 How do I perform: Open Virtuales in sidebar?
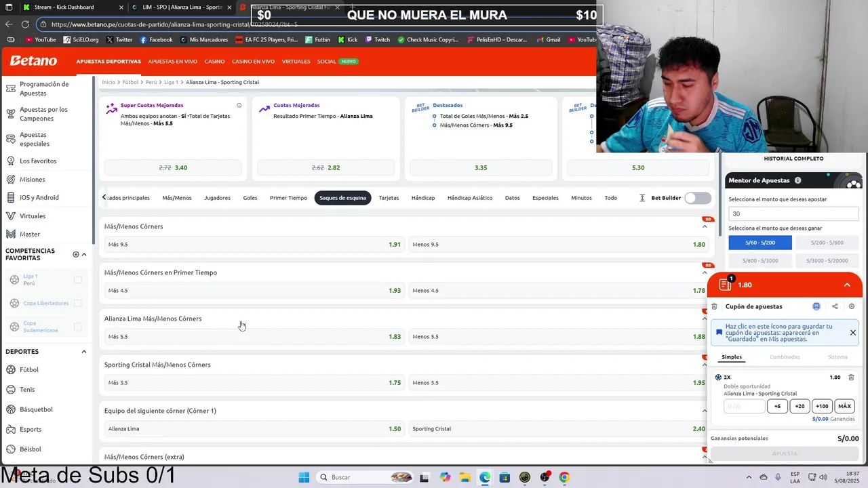(x=33, y=216)
